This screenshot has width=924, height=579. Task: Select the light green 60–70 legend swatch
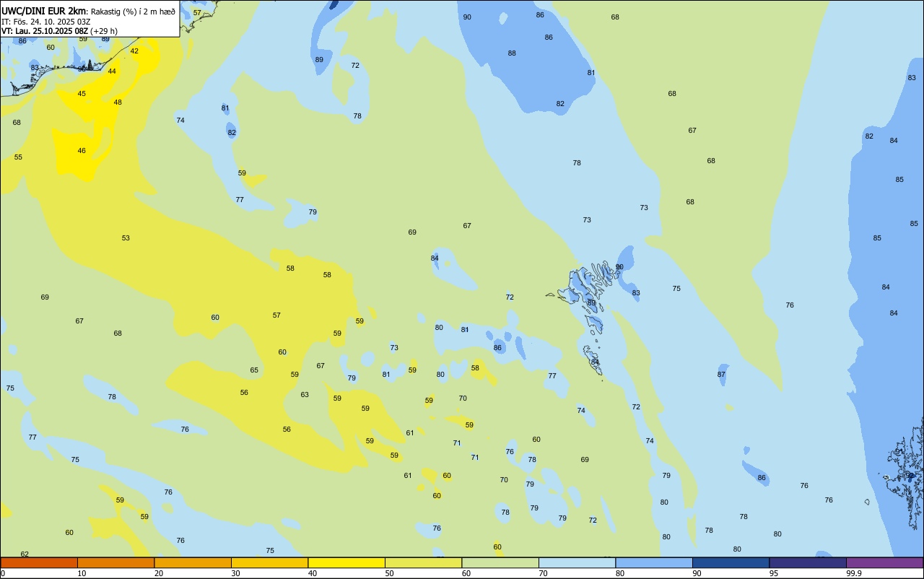(x=500, y=562)
